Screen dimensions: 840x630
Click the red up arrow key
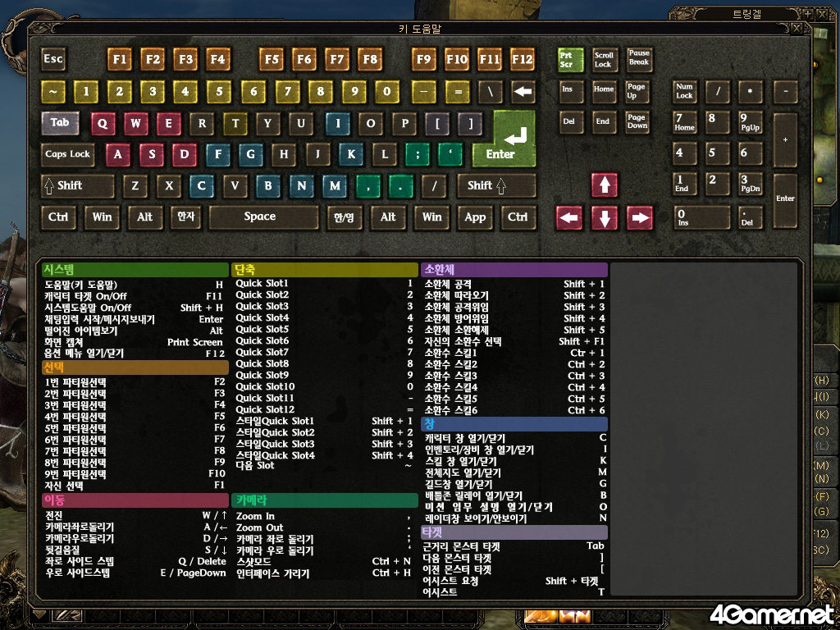pyautogui.click(x=605, y=185)
